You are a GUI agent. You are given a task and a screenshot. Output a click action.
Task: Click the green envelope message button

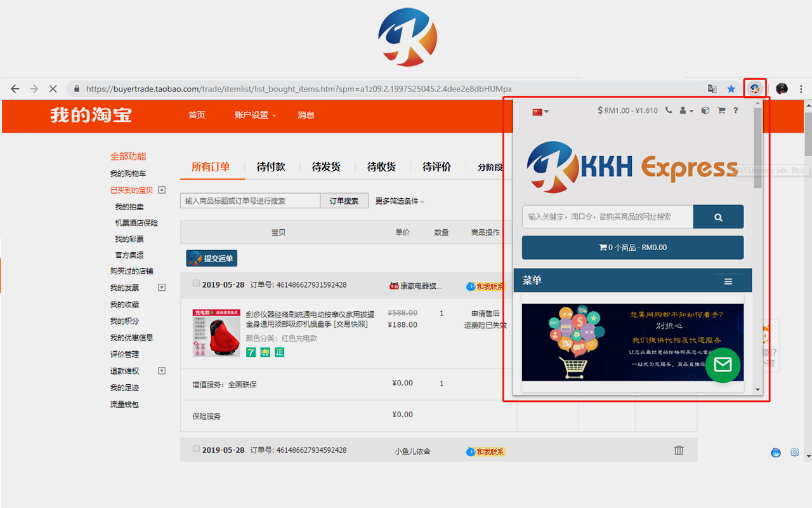(x=723, y=365)
